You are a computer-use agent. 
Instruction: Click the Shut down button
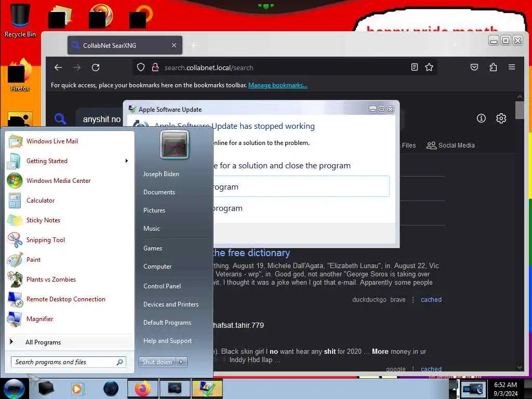[157, 362]
